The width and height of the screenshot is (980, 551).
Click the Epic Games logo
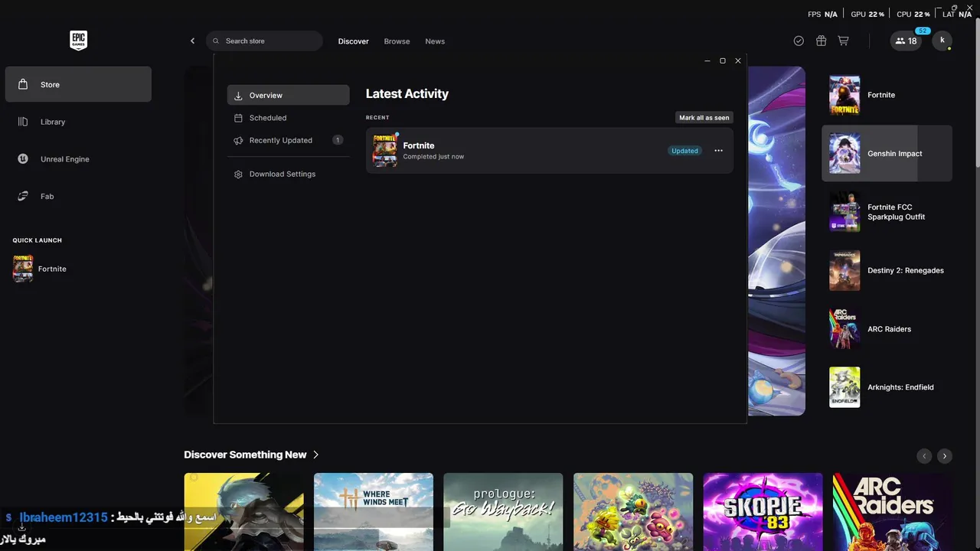(78, 41)
